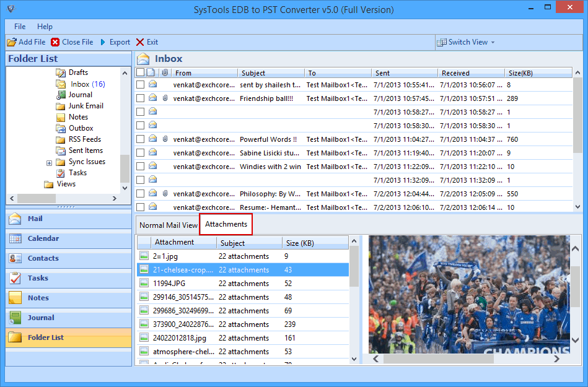588x387 pixels.
Task: Sort emails by Received column header
Action: click(x=471, y=72)
